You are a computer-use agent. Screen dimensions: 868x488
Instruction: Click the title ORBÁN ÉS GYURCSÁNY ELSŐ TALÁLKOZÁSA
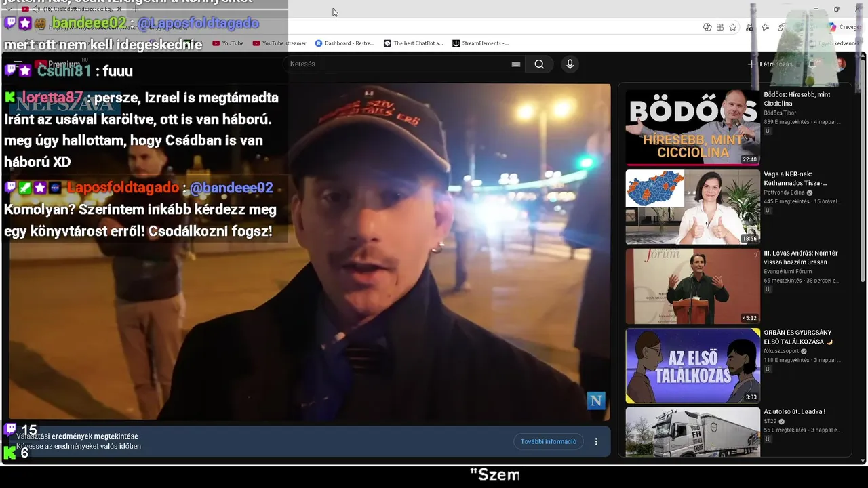tap(798, 337)
